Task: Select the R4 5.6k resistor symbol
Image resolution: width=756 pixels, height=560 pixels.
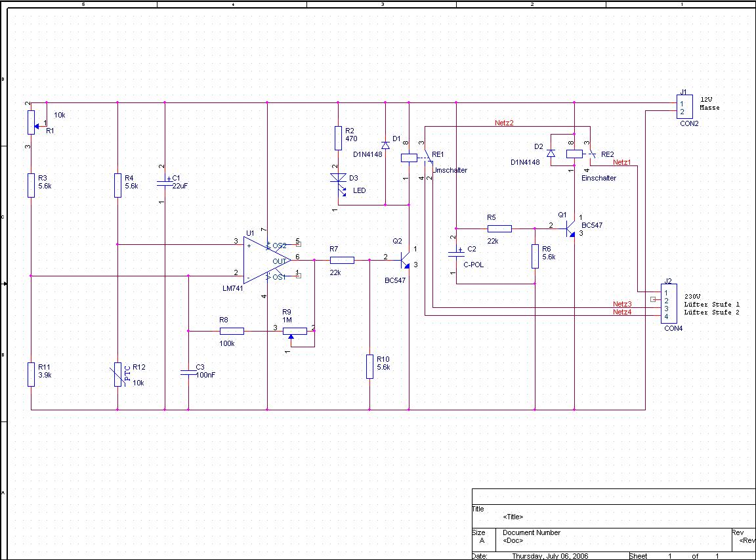Action: tap(117, 186)
